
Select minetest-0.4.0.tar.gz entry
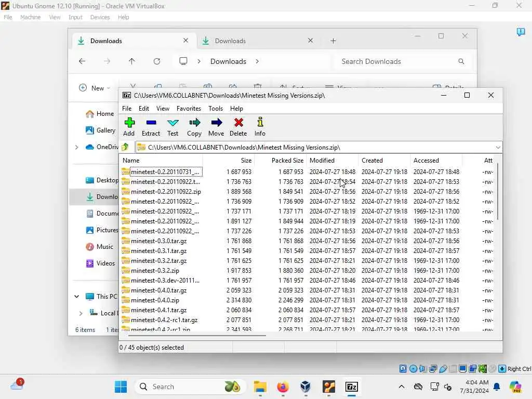point(307,290)
